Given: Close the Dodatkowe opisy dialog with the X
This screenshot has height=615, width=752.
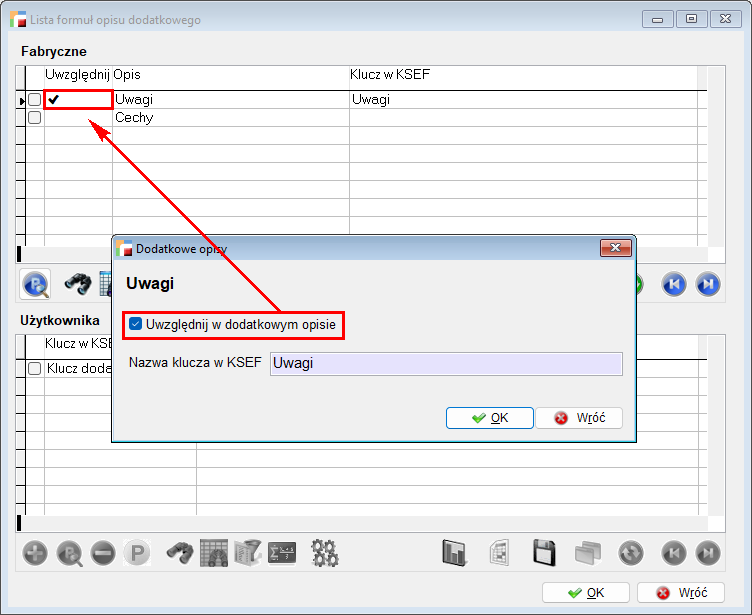Looking at the screenshot, I should click(614, 248).
